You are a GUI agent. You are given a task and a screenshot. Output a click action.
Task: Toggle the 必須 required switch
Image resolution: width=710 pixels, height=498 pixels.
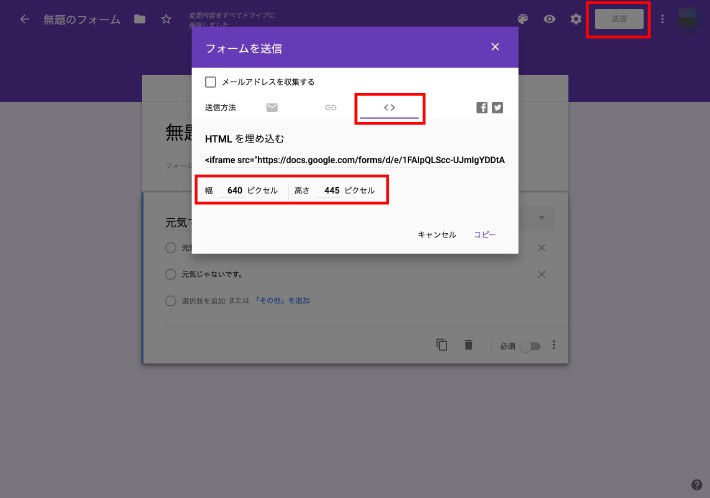[530, 346]
